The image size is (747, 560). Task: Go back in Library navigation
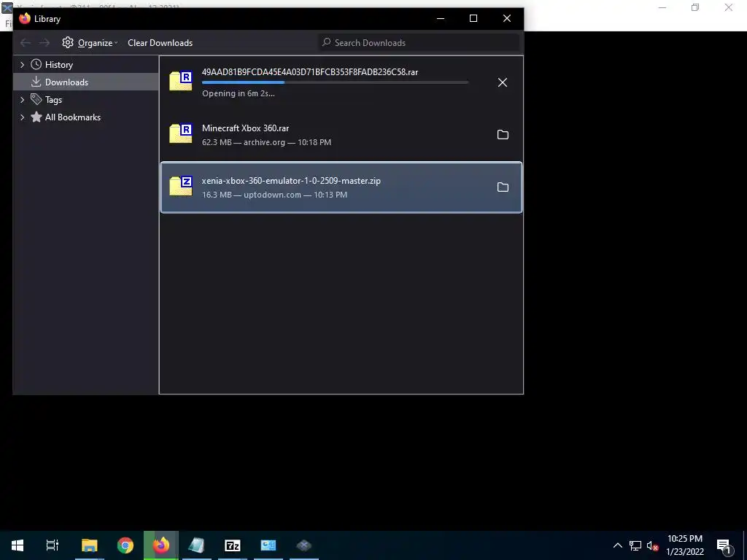coord(26,43)
